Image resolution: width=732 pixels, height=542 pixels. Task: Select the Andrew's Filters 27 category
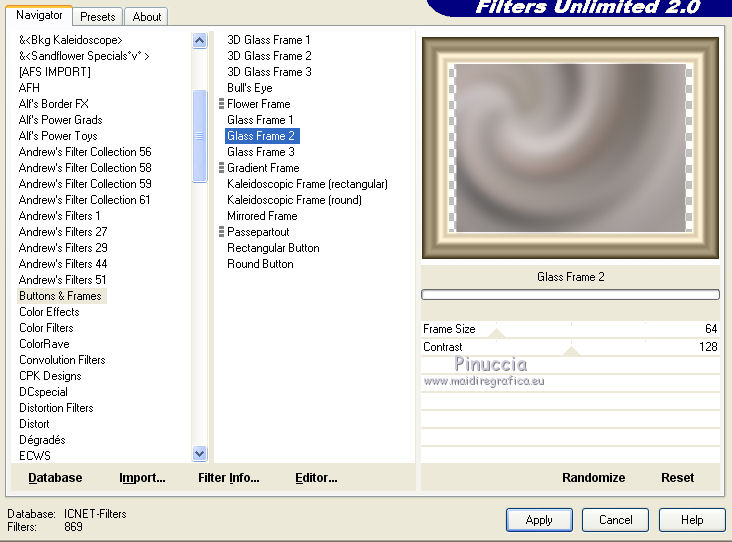63,232
